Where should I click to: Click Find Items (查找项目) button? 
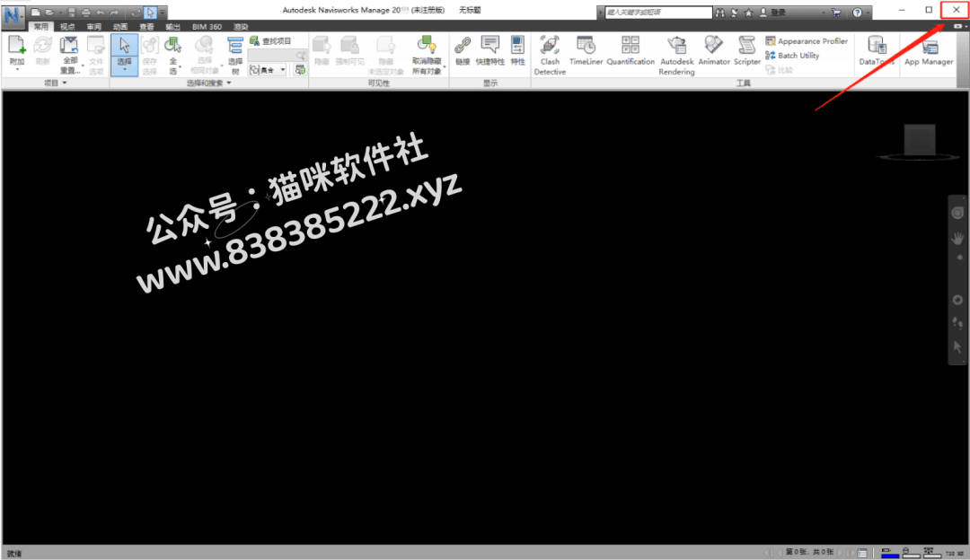coord(270,40)
